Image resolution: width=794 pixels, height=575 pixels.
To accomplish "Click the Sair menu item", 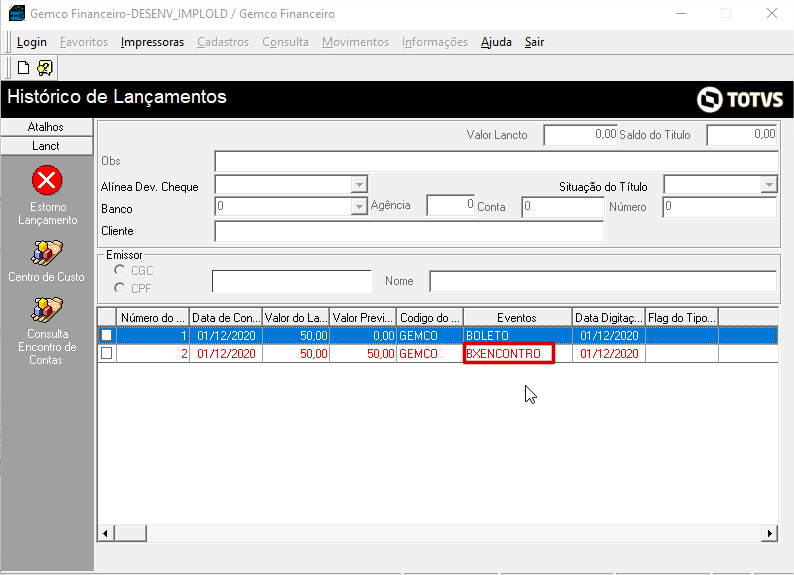I will (534, 42).
